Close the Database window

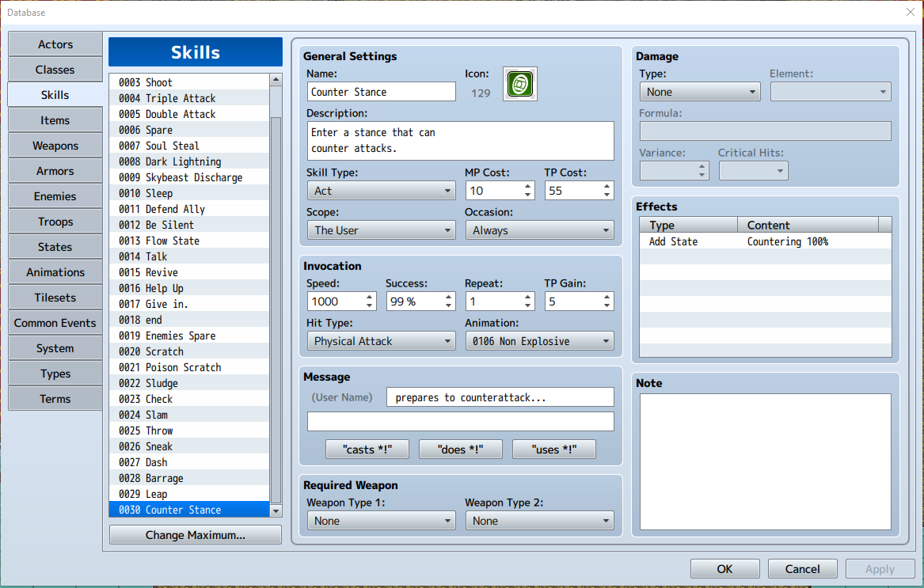[x=910, y=12]
